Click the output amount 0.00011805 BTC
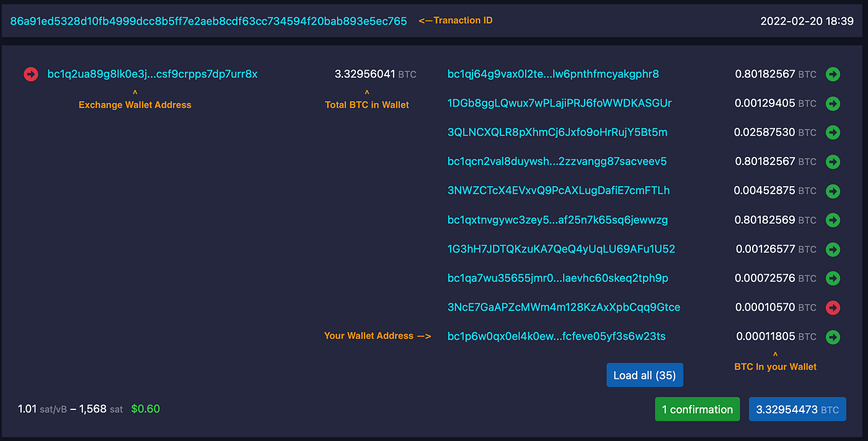868x441 pixels. coord(776,336)
